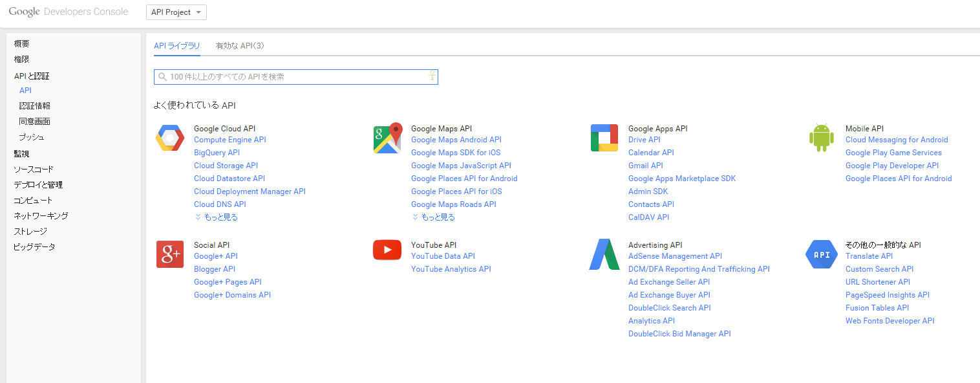980x383 pixels.
Task: Open the Google Maps JavaScript API link
Action: click(x=461, y=166)
